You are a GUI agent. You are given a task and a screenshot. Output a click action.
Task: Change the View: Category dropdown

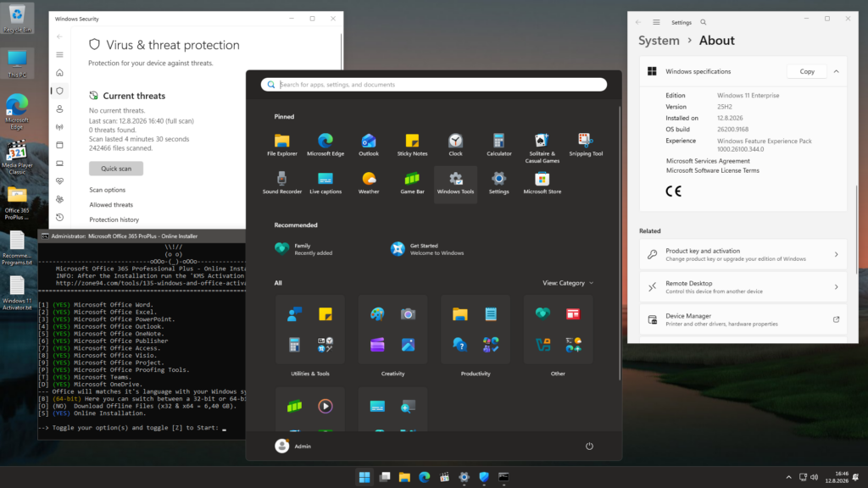point(568,283)
